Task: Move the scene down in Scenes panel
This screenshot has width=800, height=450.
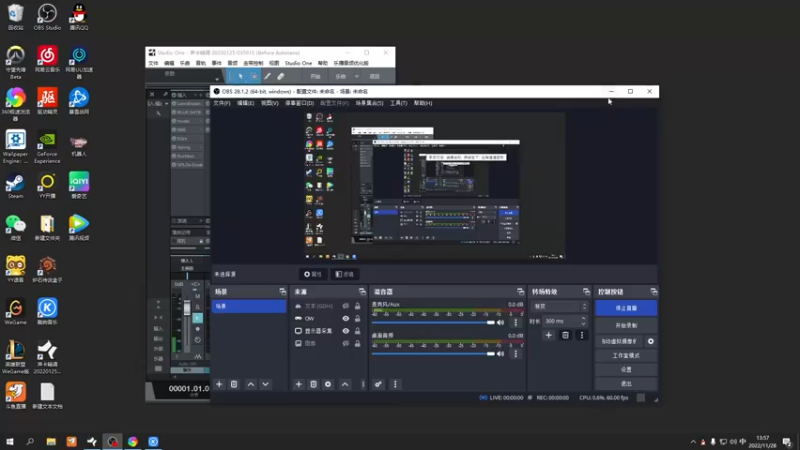Action: 265,384
